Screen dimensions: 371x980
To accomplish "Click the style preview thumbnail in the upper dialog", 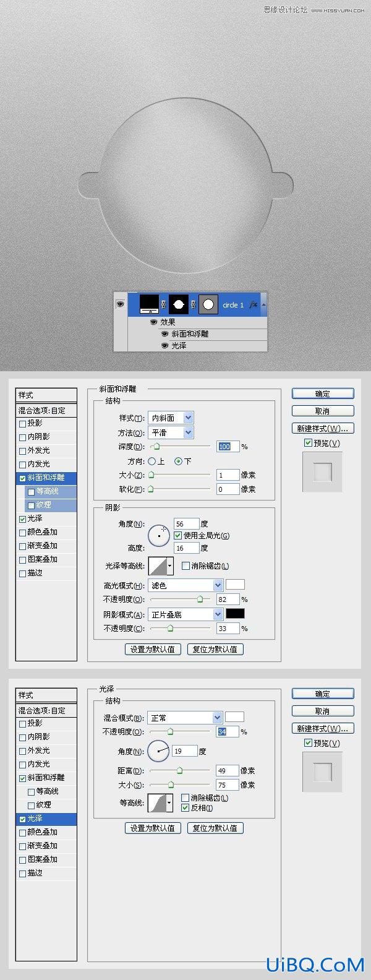I will click(x=322, y=472).
